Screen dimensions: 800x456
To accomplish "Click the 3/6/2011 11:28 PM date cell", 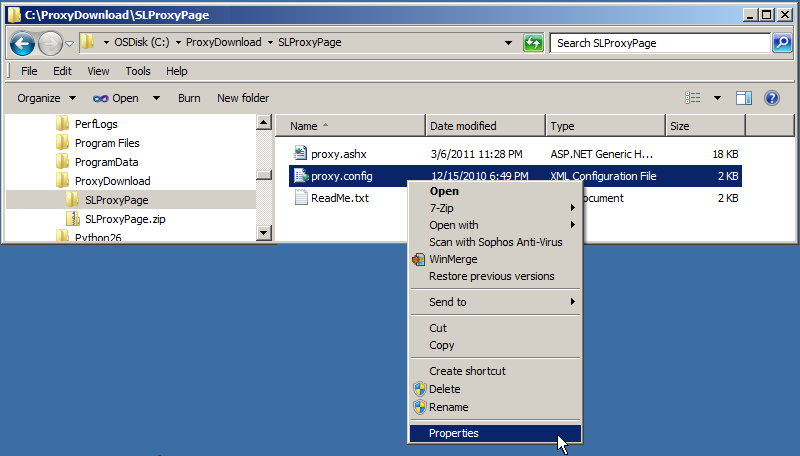I will pos(476,154).
